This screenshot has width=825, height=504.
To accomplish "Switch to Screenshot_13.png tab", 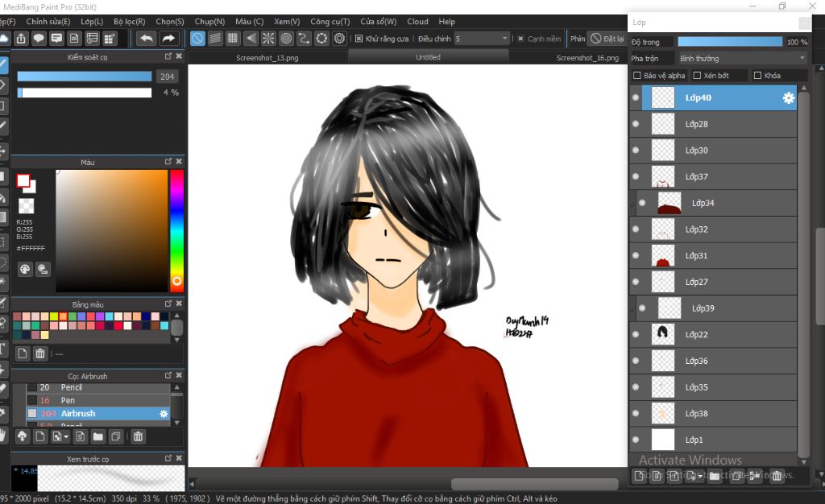I will tap(267, 58).
